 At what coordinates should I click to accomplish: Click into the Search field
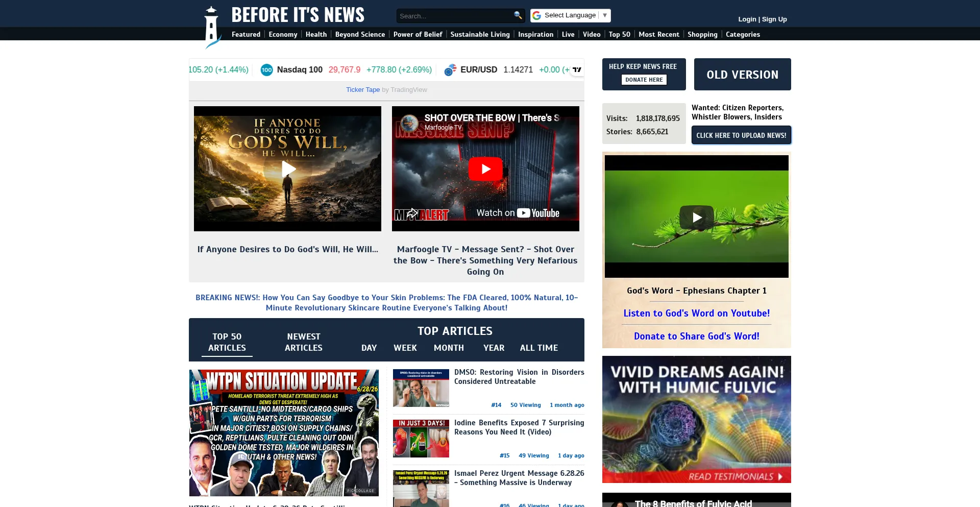point(454,16)
